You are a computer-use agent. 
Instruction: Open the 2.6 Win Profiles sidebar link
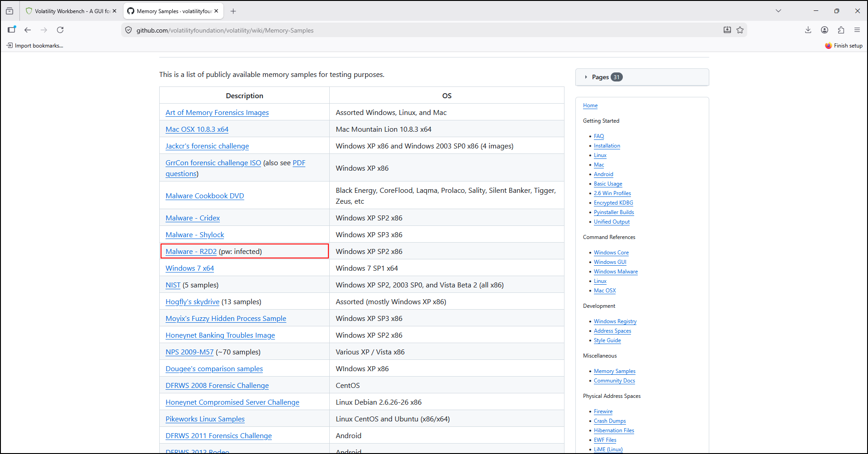[612, 193]
